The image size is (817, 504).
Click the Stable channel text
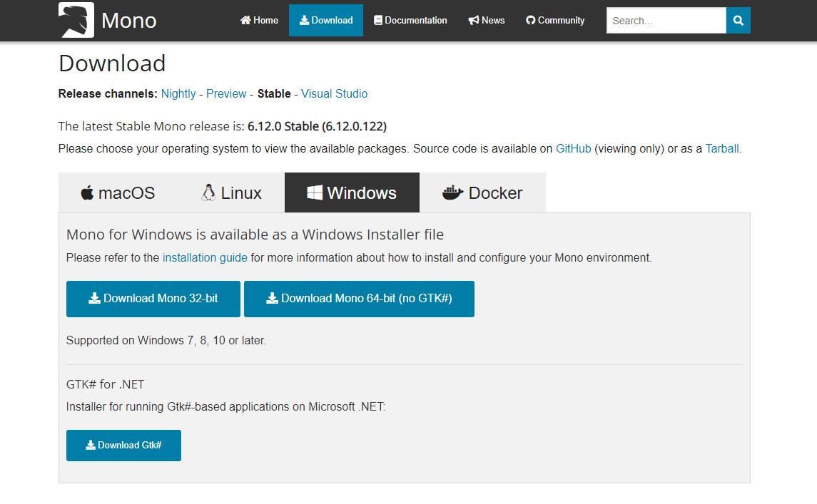point(274,93)
